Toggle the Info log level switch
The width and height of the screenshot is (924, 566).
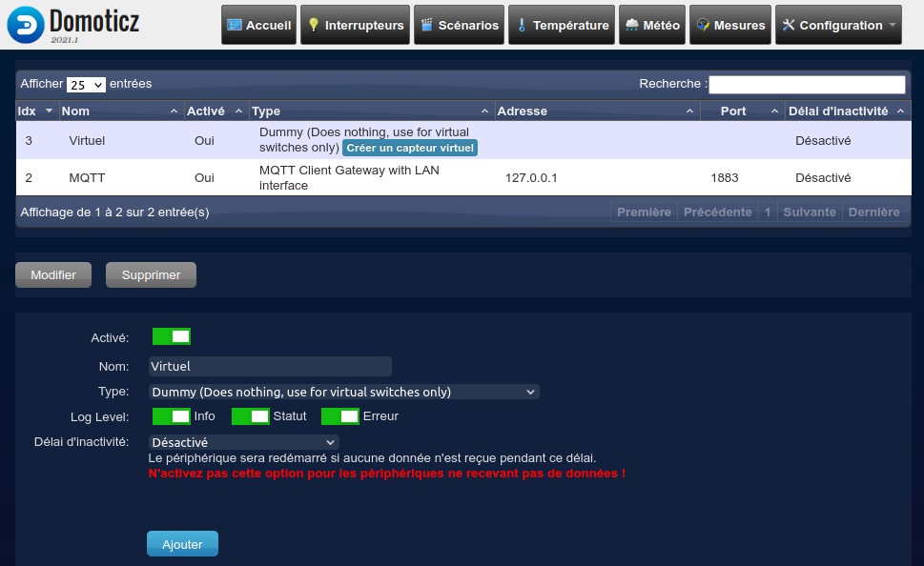pos(172,416)
